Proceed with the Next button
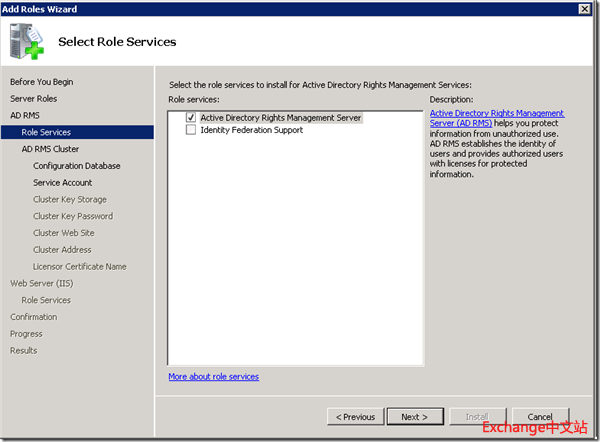The image size is (600, 442). click(x=414, y=416)
